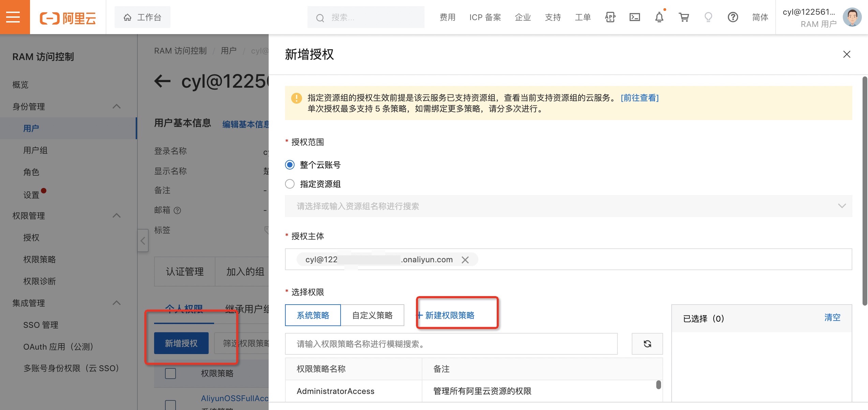Open the 工单 menu

(583, 17)
